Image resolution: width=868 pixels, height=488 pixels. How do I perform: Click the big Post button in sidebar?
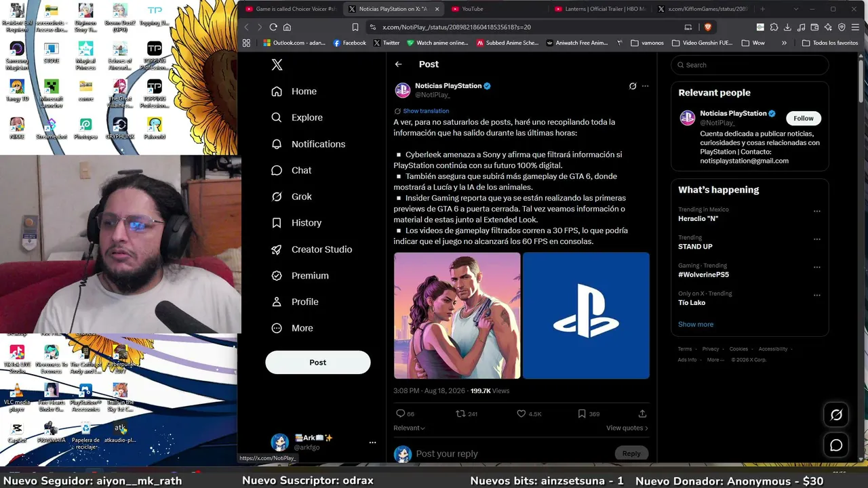[x=318, y=363]
